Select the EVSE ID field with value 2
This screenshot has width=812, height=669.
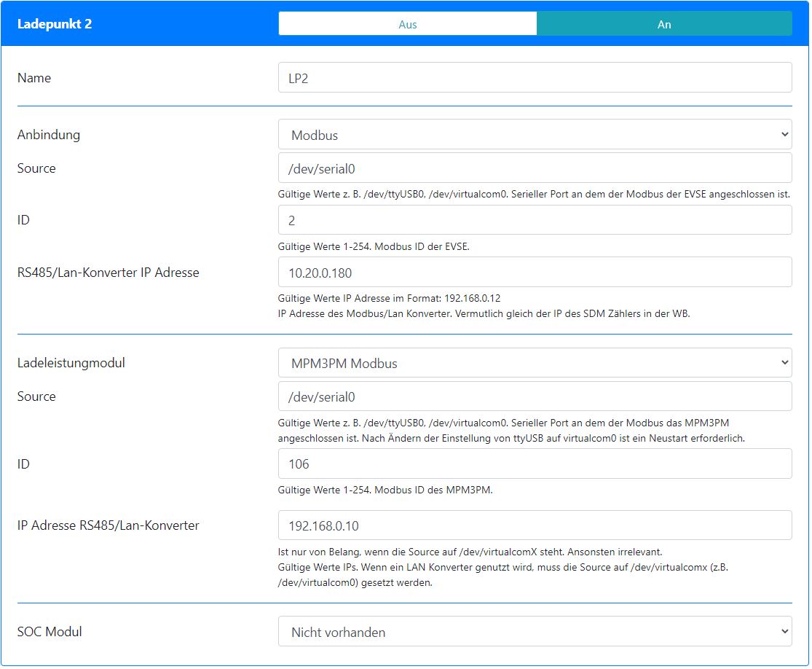point(535,220)
